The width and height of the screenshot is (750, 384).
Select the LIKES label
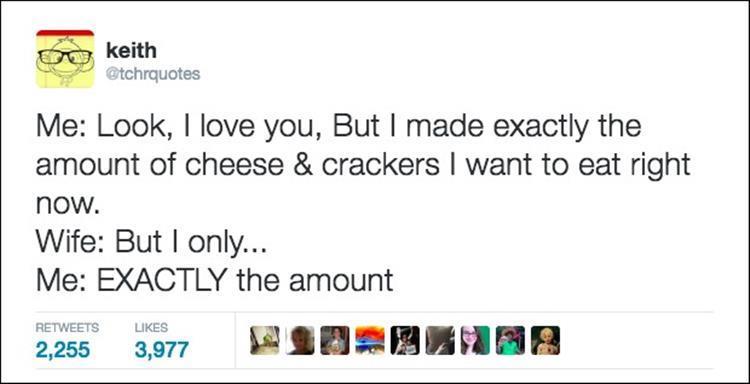[x=152, y=328]
